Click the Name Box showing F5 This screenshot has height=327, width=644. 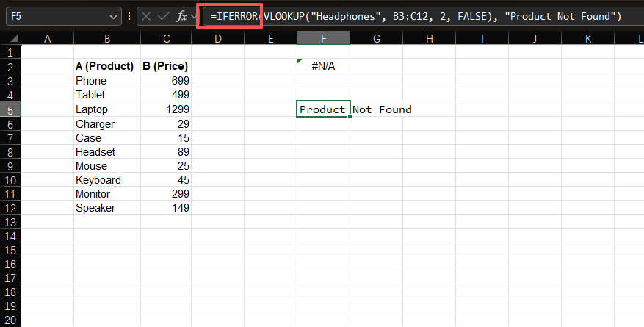pyautogui.click(x=64, y=16)
